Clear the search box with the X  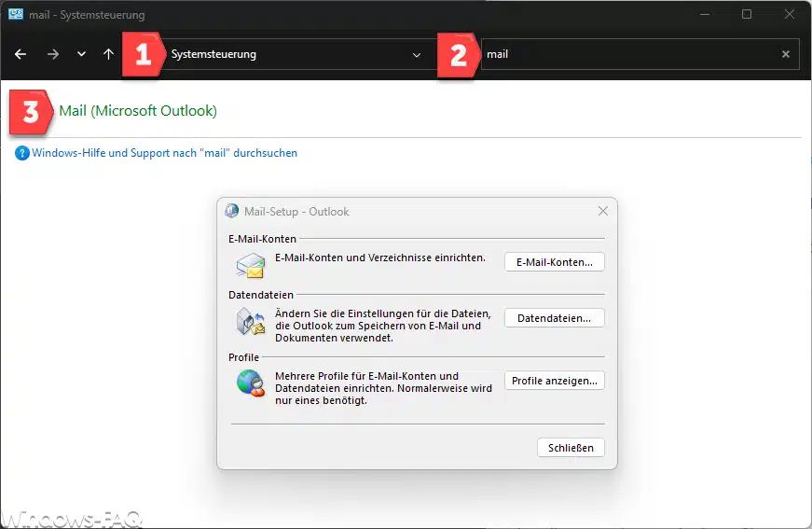point(786,54)
